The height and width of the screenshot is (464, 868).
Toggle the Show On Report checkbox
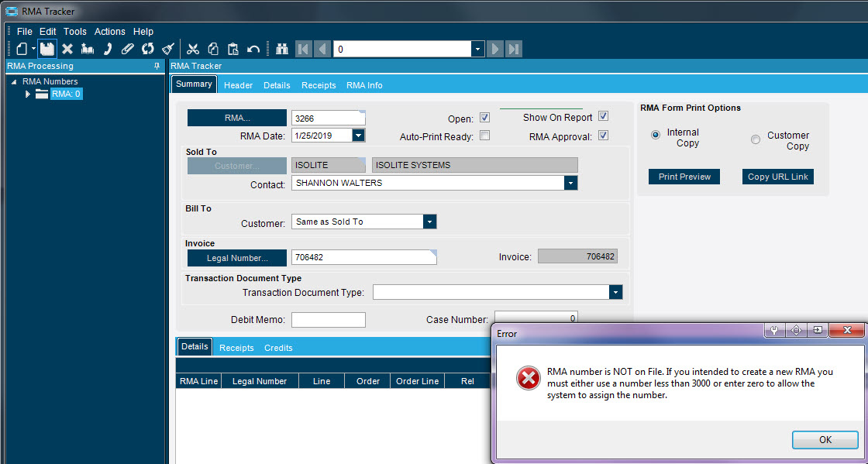pyautogui.click(x=604, y=117)
